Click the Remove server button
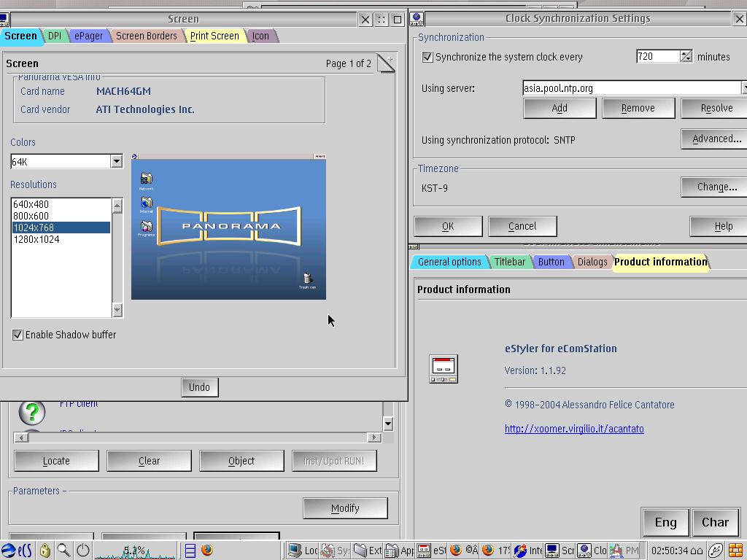 click(x=638, y=108)
